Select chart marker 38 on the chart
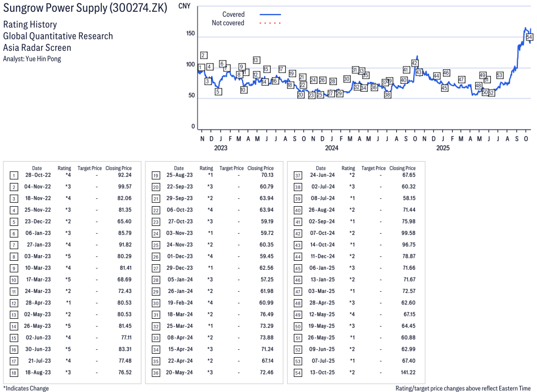 coord(387,95)
